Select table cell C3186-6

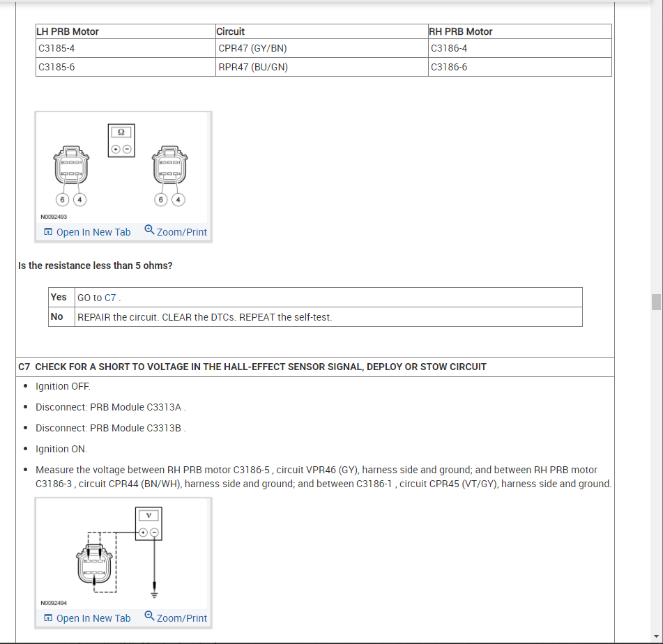(519, 67)
